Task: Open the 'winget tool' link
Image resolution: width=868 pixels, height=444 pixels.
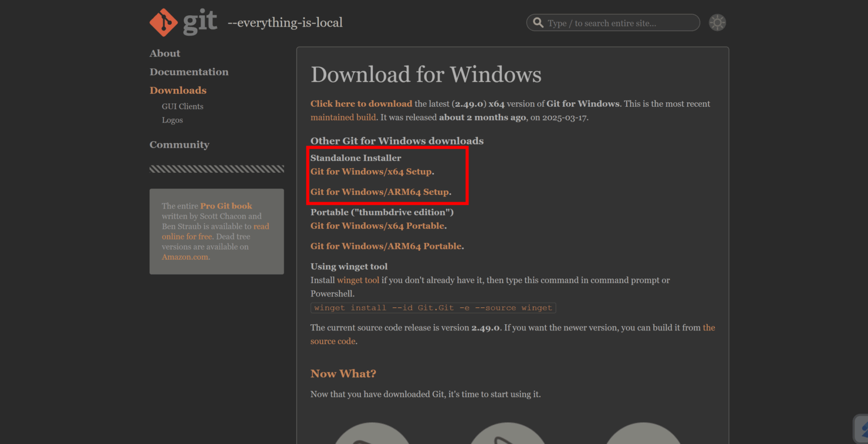Action: pyautogui.click(x=358, y=280)
